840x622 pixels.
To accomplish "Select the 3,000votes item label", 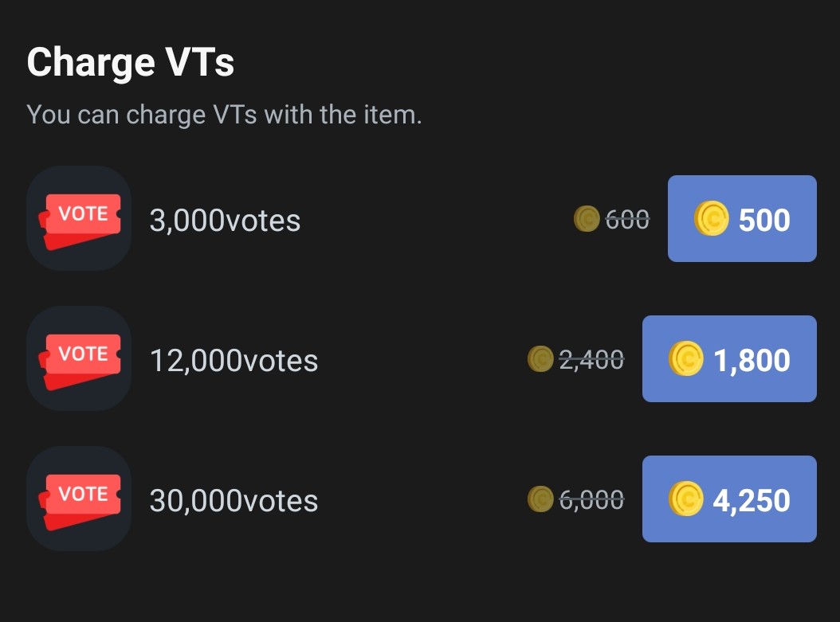I will (x=225, y=220).
